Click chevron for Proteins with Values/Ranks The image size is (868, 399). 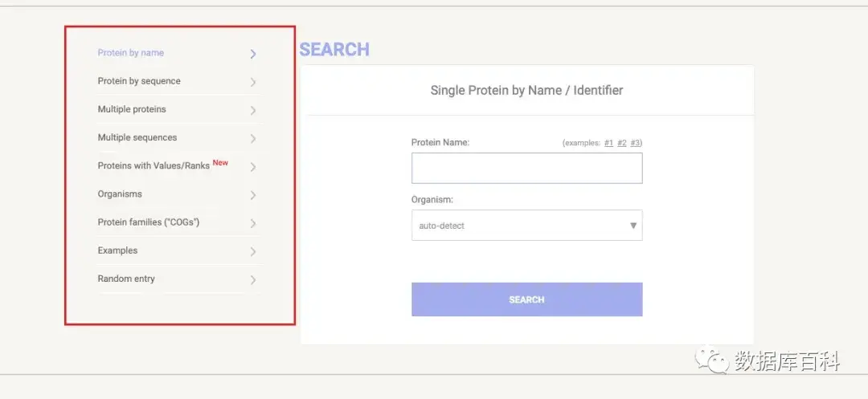coord(253,167)
